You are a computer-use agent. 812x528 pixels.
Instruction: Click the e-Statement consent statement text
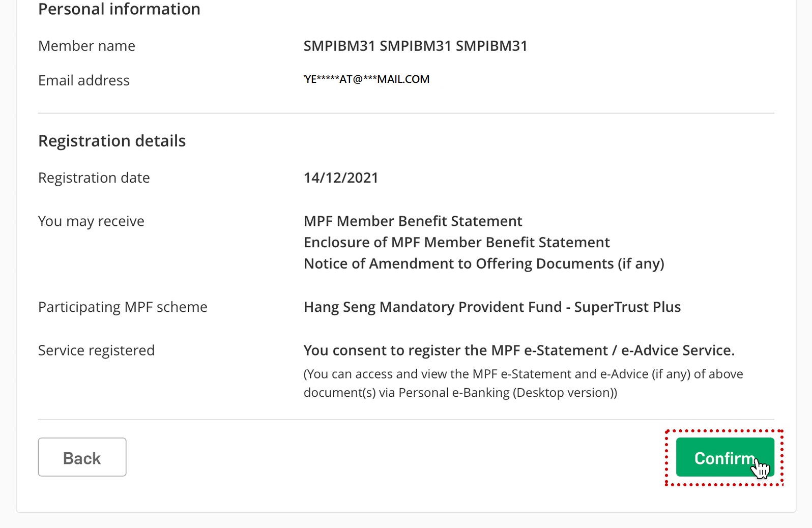519,350
